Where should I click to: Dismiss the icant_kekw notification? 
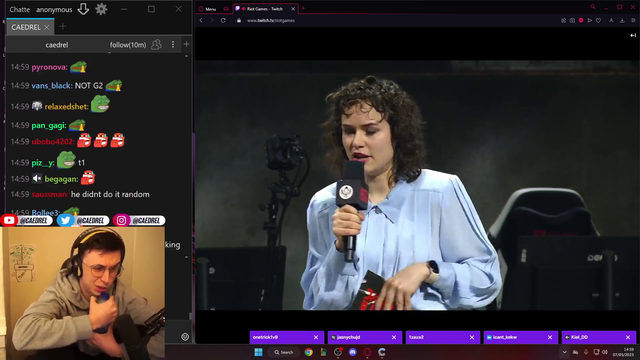[x=550, y=337]
